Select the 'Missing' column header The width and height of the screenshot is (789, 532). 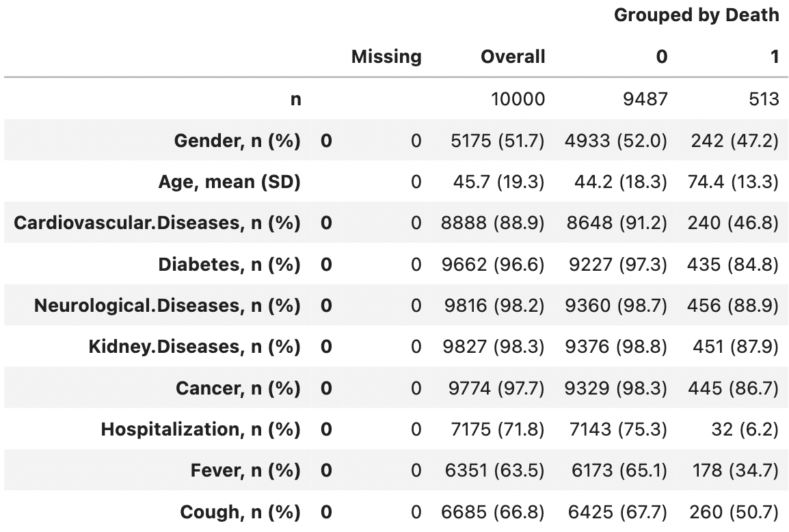386,57
